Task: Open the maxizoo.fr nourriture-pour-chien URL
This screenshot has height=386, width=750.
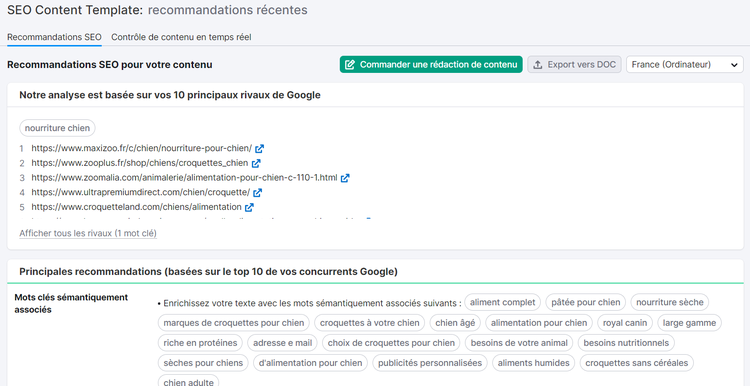Action: [x=142, y=148]
